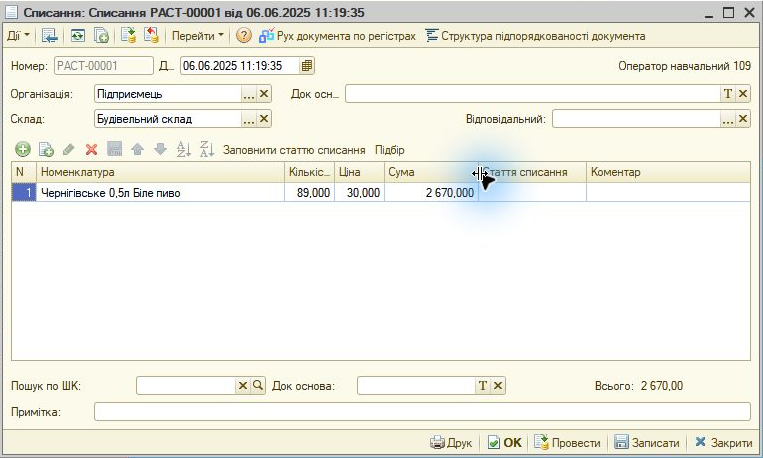Click the Відповідальний input field
Screen dimensions: 763x458
click(x=636, y=119)
